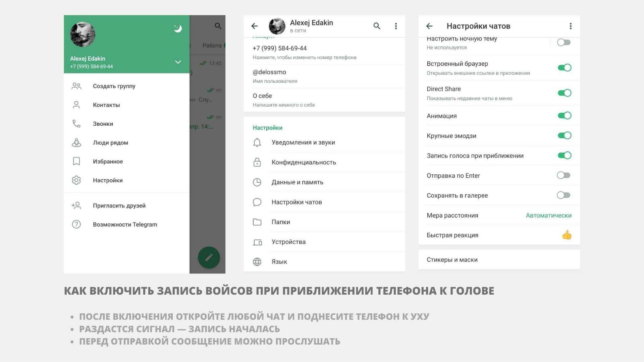Enable the night theme toggle
644x362 pixels.
coord(563,42)
